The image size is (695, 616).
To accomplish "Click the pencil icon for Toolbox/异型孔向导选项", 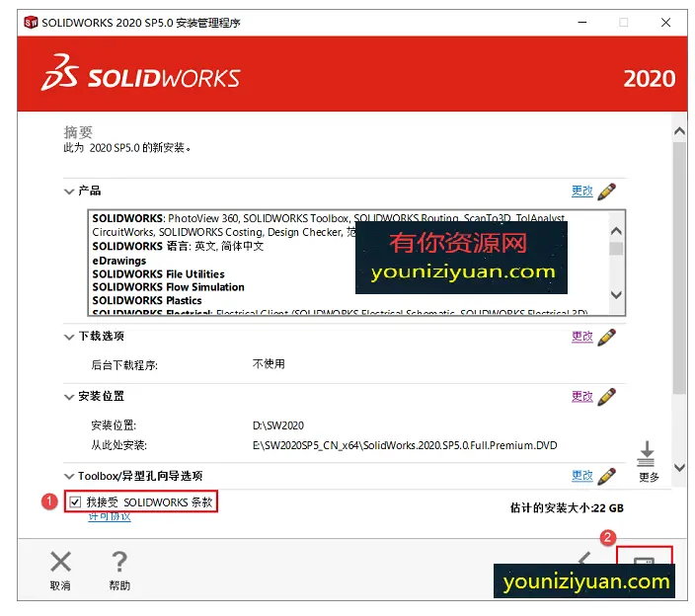I will pos(607,476).
